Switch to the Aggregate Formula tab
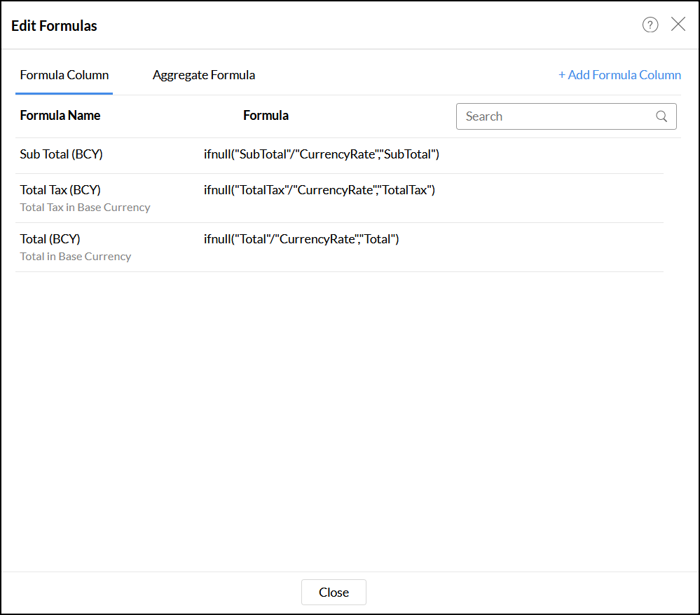700x615 pixels. click(x=203, y=75)
